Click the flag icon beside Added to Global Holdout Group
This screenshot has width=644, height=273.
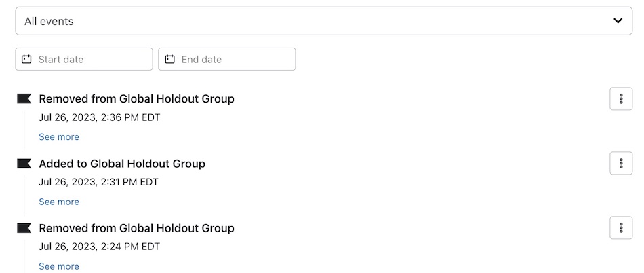(x=24, y=164)
